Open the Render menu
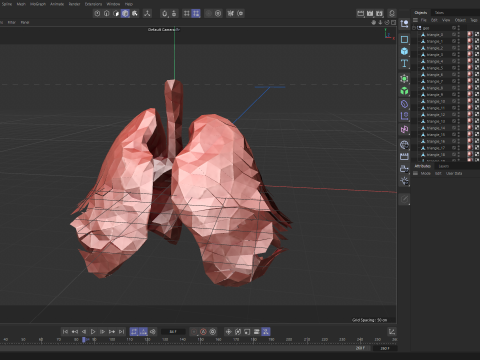Viewport: 480px width, 360px height. pos(74,4)
